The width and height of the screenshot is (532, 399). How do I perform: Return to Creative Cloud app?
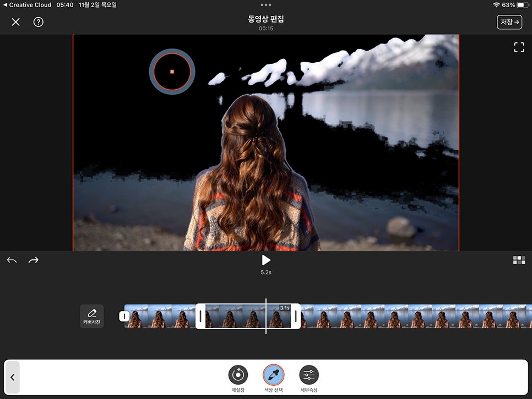(x=27, y=5)
